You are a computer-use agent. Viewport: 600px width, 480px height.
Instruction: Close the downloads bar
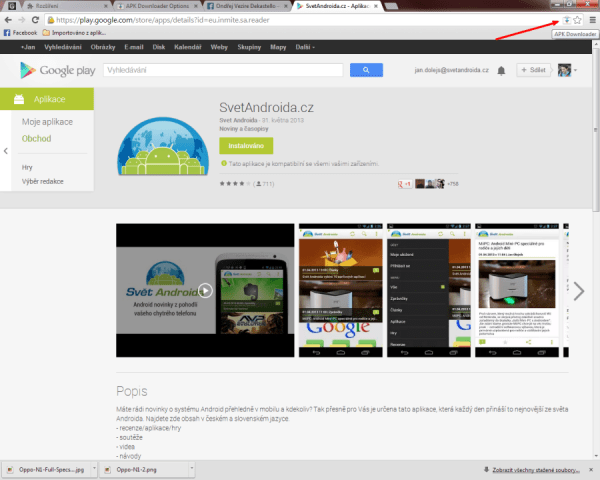click(x=591, y=470)
